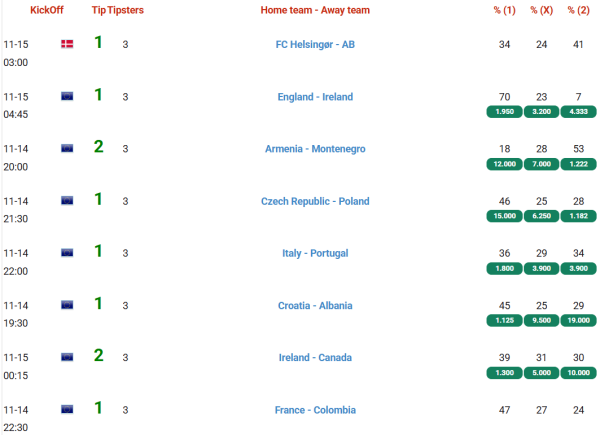Click the Home team - Away team header
This screenshot has height=435, width=600.
tap(315, 10)
